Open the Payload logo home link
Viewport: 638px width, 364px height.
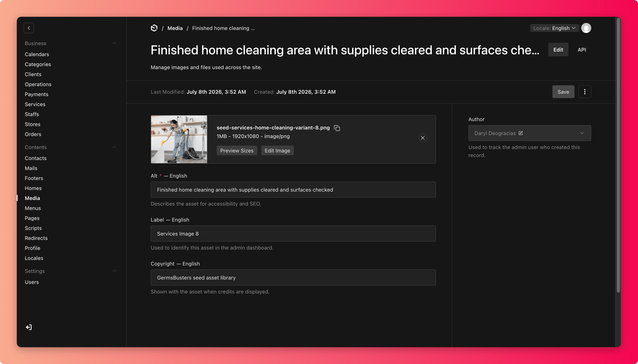(x=154, y=28)
